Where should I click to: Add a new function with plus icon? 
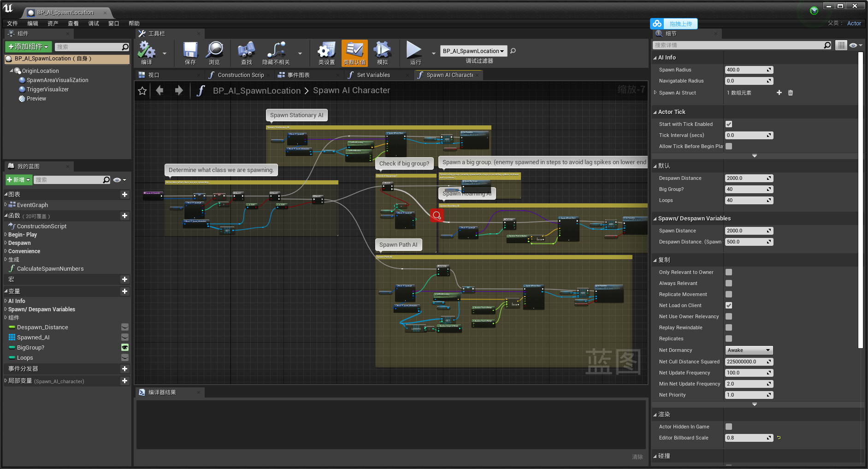(x=124, y=216)
